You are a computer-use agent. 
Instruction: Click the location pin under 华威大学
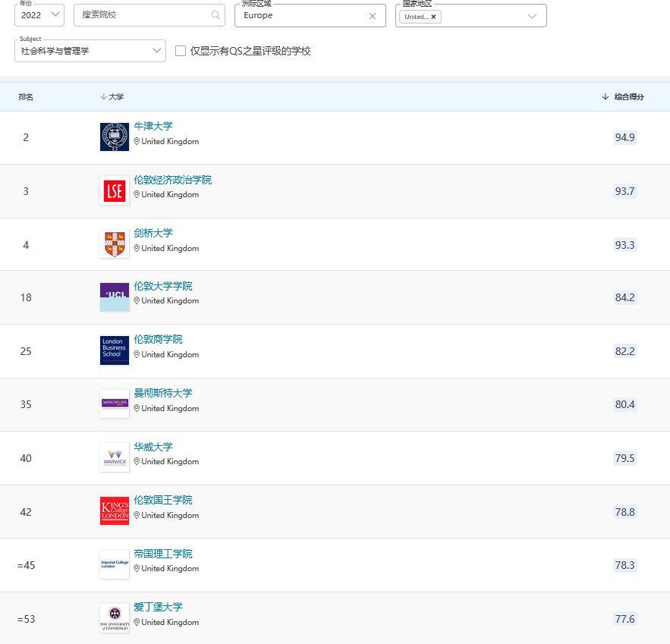coord(137,461)
